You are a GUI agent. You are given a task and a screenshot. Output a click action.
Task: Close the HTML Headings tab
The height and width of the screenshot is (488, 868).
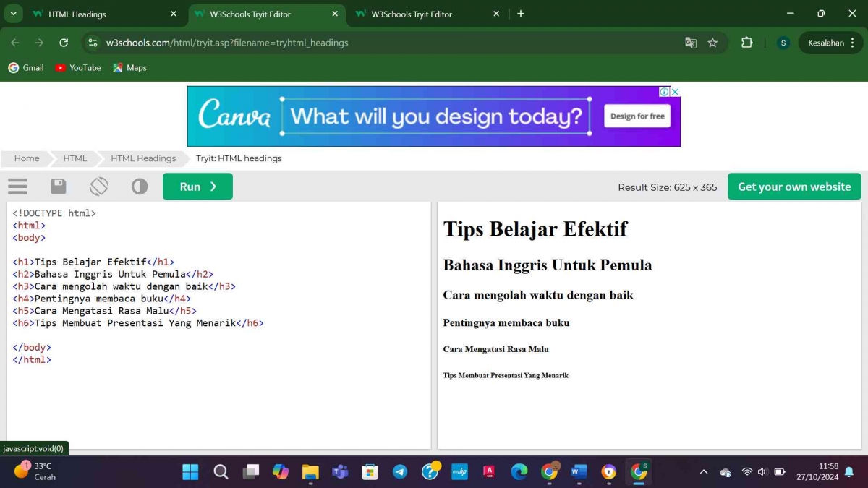[x=174, y=14]
